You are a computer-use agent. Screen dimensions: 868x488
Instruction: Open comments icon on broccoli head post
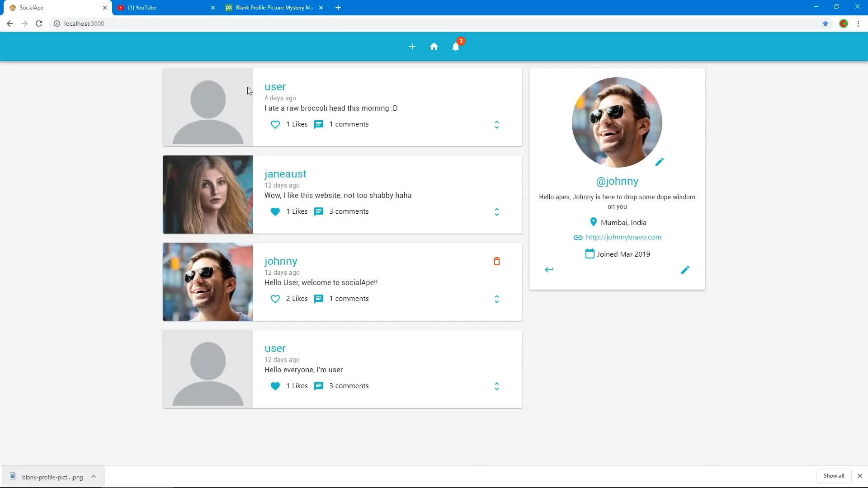(319, 124)
